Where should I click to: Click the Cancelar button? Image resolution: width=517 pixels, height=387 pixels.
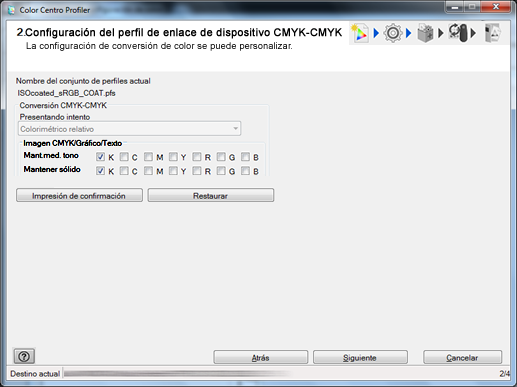462,357
